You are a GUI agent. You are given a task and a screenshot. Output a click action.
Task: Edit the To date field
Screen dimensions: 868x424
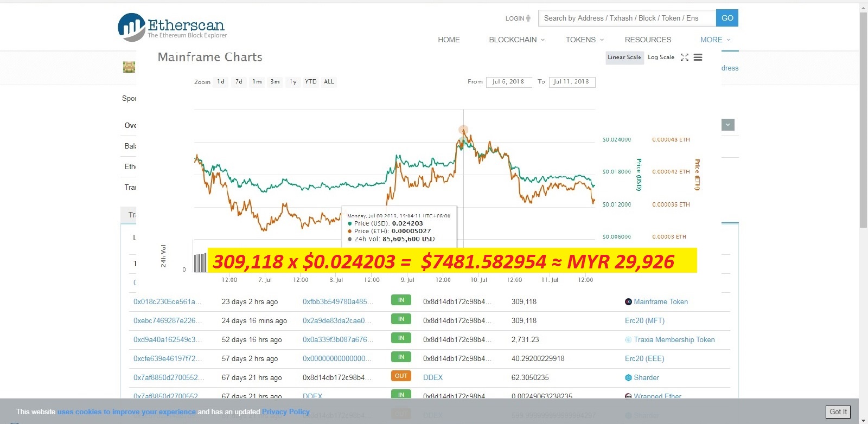click(x=572, y=82)
